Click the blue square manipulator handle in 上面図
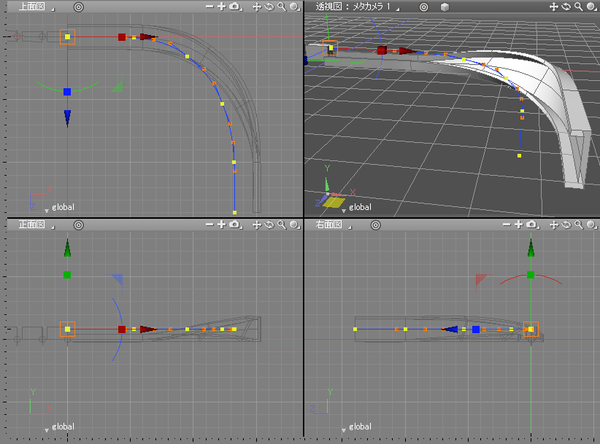Image resolution: width=600 pixels, height=444 pixels. pos(67,92)
